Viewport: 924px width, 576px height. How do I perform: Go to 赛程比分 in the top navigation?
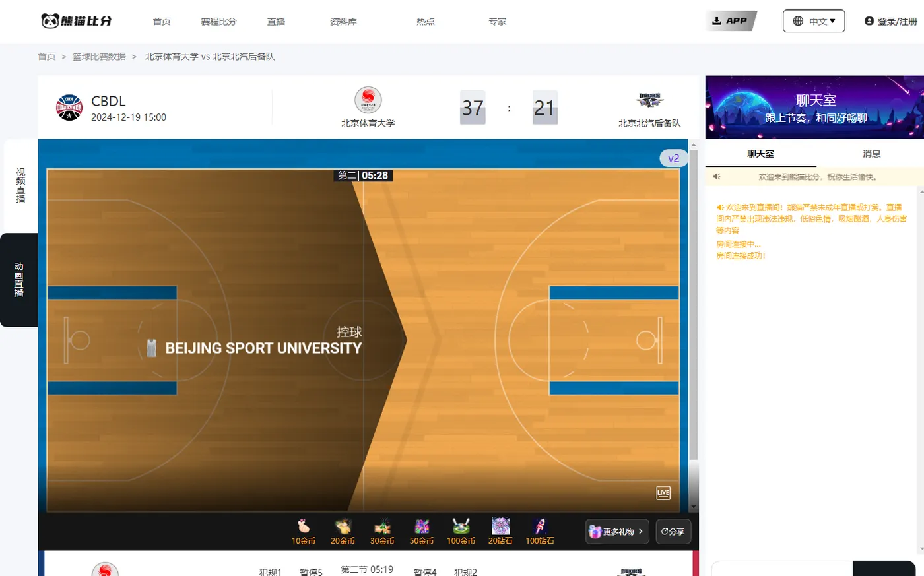coord(218,22)
